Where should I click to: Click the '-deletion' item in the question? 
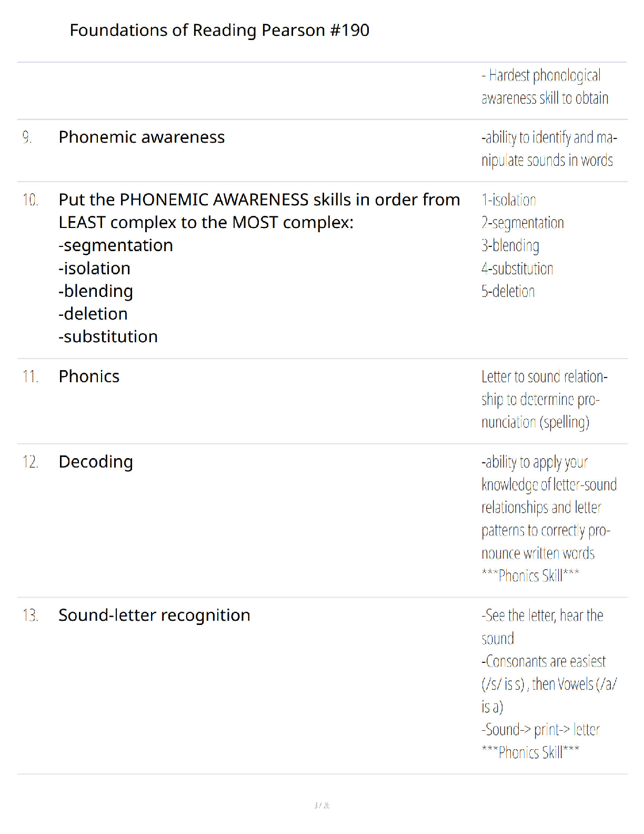point(93,314)
